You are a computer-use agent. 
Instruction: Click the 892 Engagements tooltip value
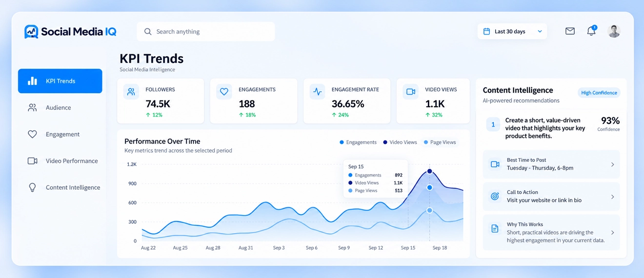399,175
